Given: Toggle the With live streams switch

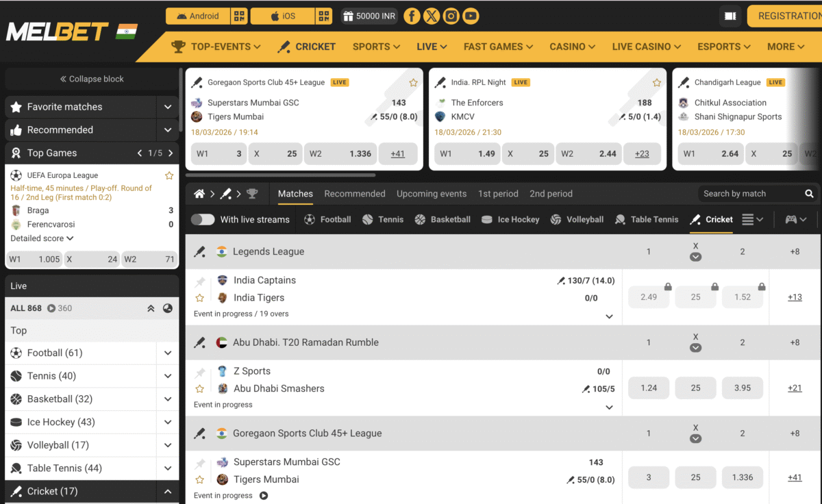Looking at the screenshot, I should [x=203, y=220].
